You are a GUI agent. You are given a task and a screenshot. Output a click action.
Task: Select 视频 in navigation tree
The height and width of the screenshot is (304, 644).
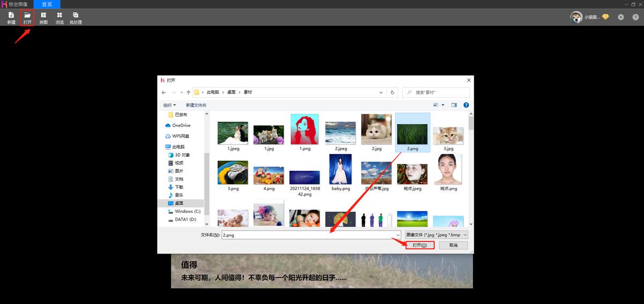[175, 163]
